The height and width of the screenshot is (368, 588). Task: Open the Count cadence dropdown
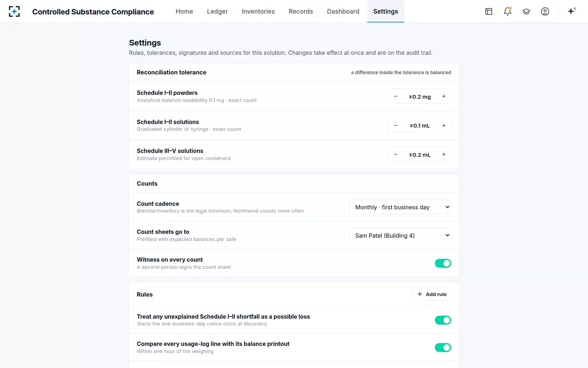tap(400, 207)
